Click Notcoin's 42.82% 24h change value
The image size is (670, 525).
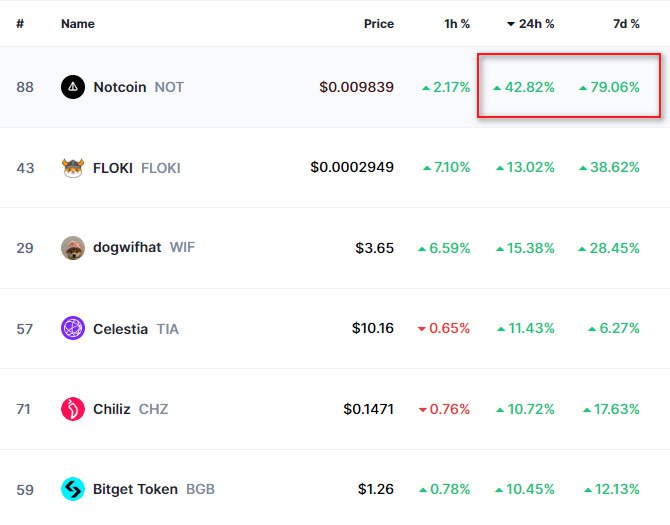click(x=530, y=87)
